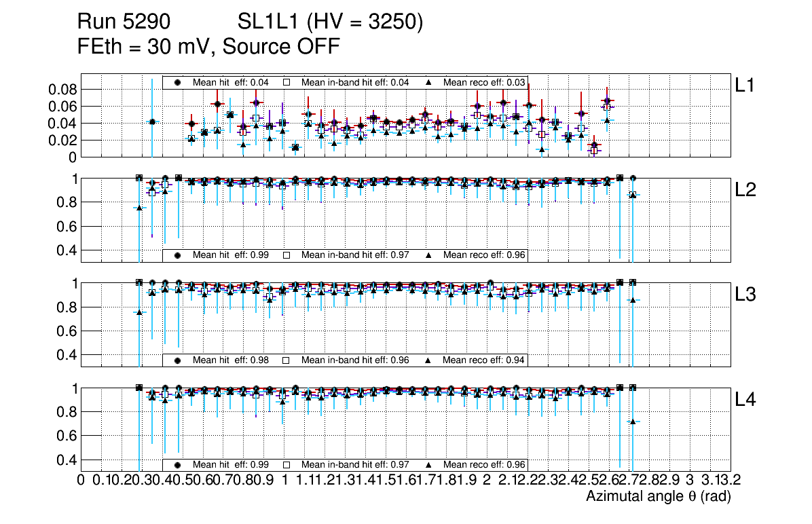Select the 'FEth = 30 mV, Source OFF' subtitle

208,47
